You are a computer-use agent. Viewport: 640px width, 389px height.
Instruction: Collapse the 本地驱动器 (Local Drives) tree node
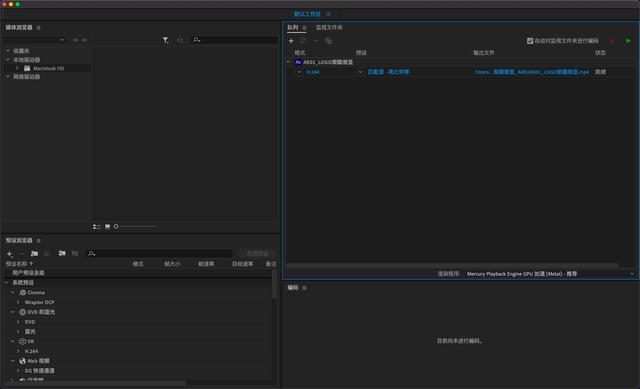pos(8,60)
